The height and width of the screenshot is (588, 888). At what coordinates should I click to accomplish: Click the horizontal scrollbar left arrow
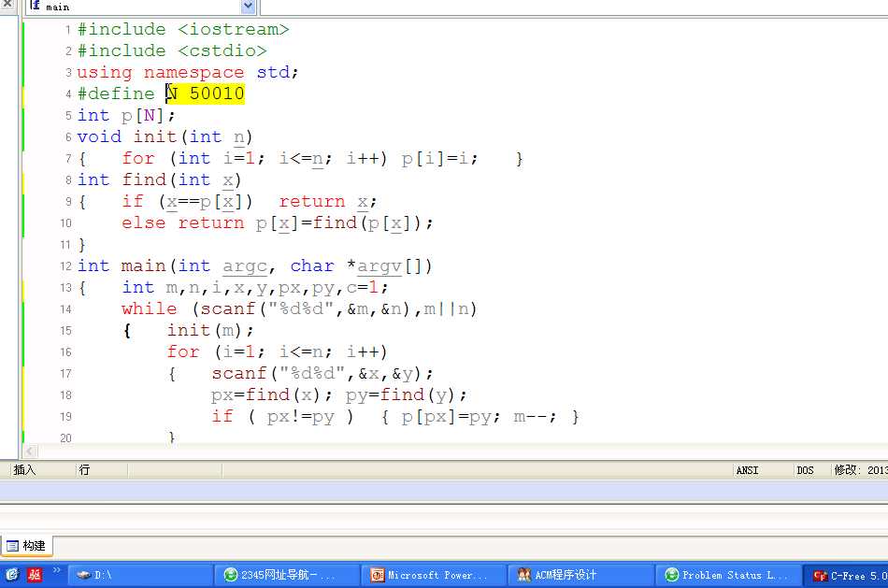(30, 451)
